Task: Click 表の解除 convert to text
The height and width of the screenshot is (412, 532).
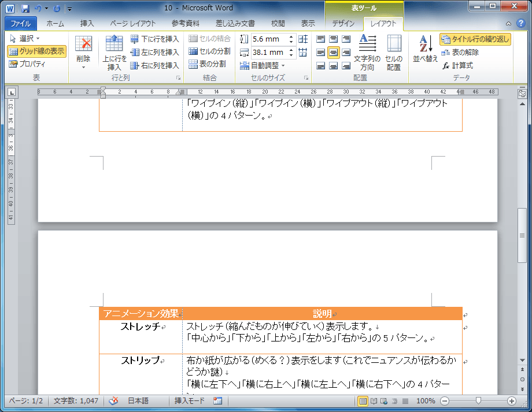Action: [460, 52]
